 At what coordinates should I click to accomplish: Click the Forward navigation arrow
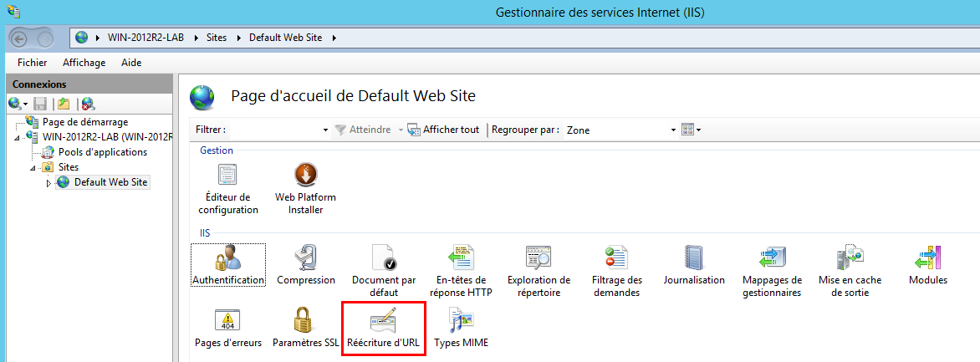46,38
